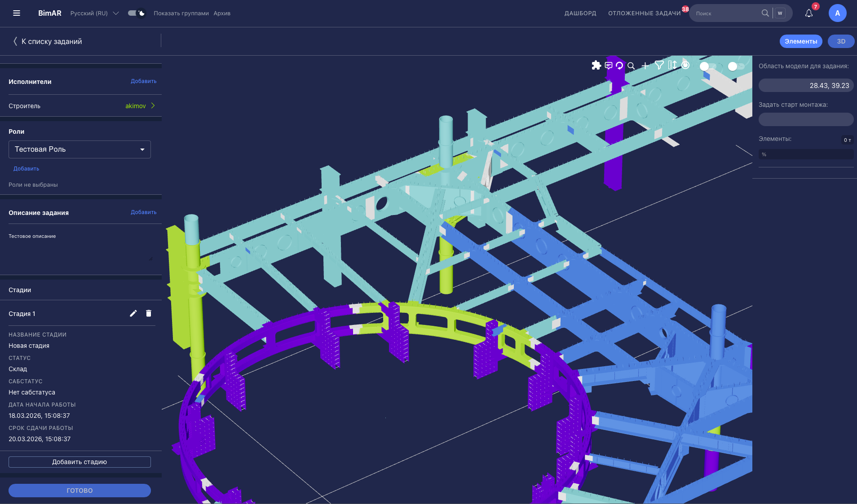Click Добавить next to Исполнители

[143, 81]
